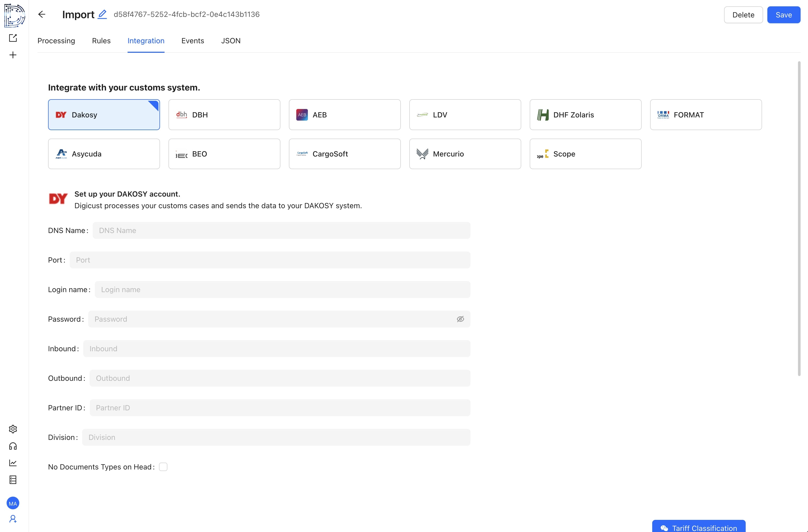The image size is (808, 532).
Task: Click the execution ID d58f4767 text
Action: coord(186,14)
